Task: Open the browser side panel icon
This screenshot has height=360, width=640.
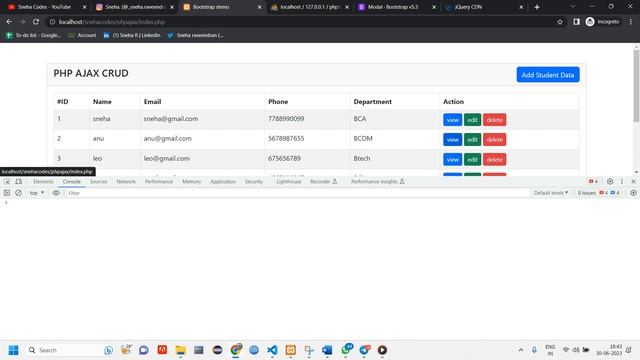Action: pyautogui.click(x=576, y=22)
